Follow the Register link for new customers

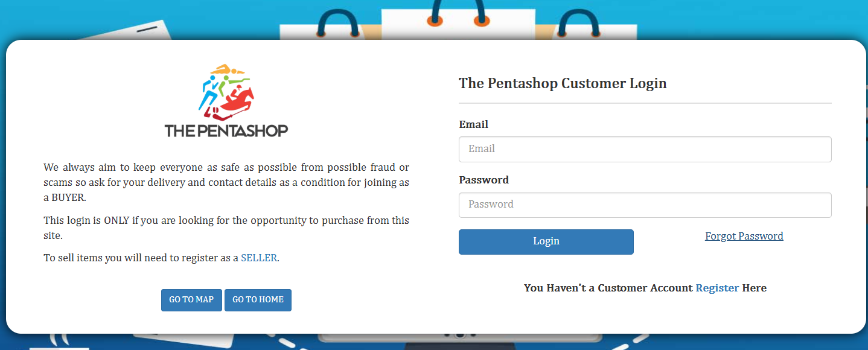[x=717, y=288]
